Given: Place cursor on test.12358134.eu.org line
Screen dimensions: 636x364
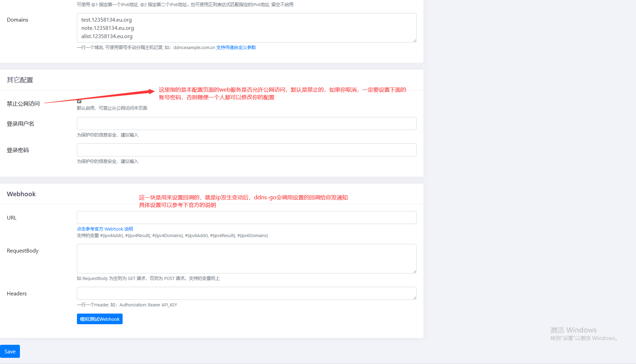Looking at the screenshot, I should [x=106, y=20].
